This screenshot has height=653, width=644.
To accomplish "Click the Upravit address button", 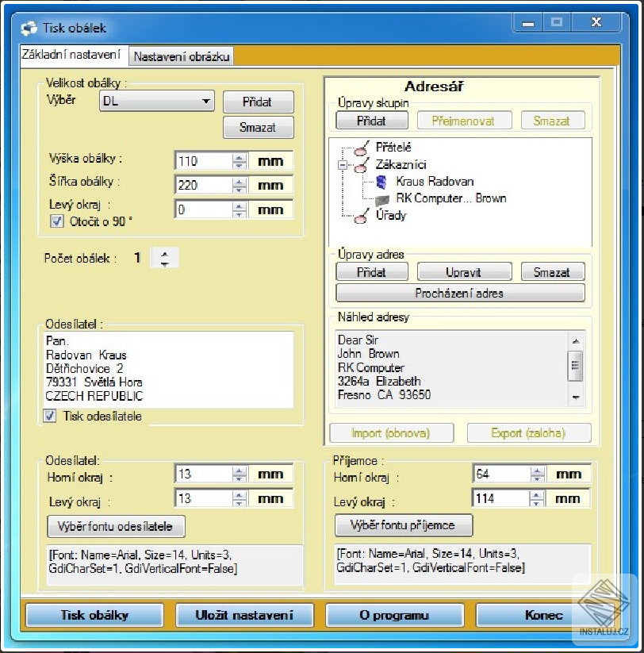I will [464, 272].
